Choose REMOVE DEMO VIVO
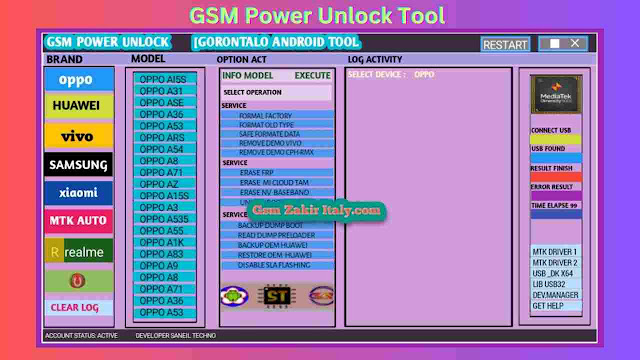The height and width of the screenshot is (360, 640). coord(277,143)
